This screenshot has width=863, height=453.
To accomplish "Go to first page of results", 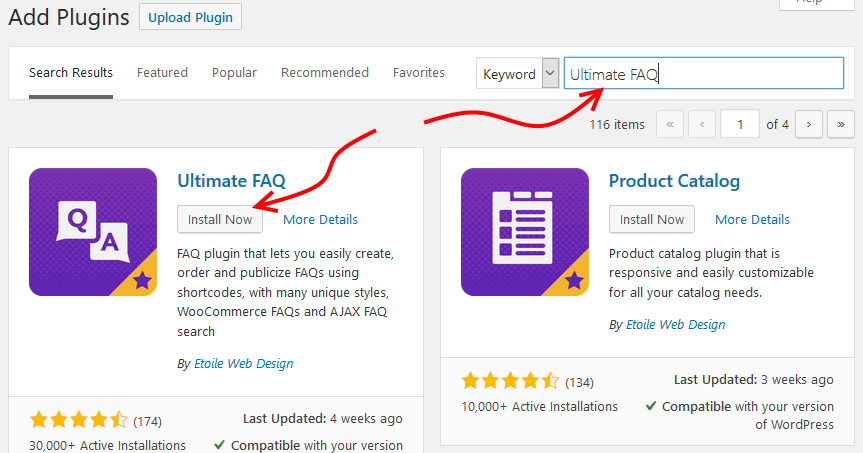I will click(670, 124).
